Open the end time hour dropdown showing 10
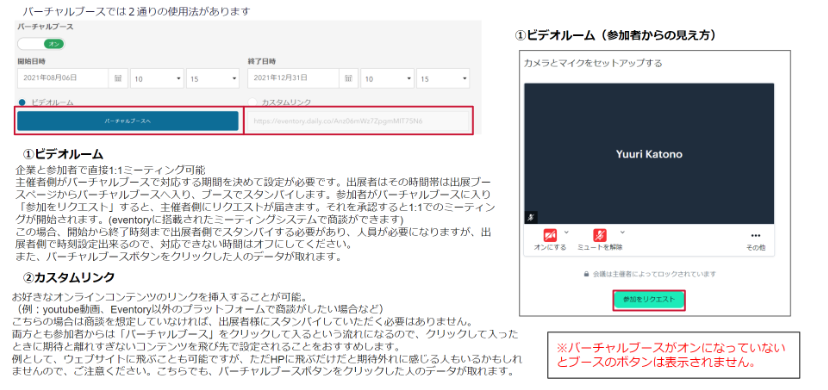This screenshot has width=828, height=390. 387,78
